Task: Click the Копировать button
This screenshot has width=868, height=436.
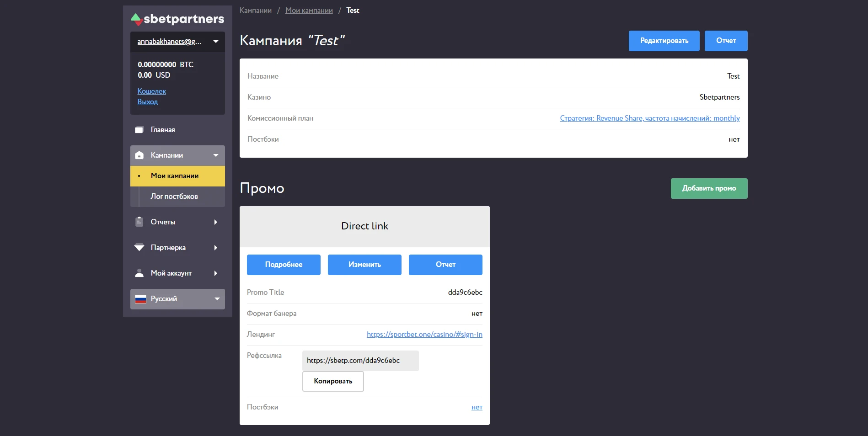Action: (x=333, y=381)
